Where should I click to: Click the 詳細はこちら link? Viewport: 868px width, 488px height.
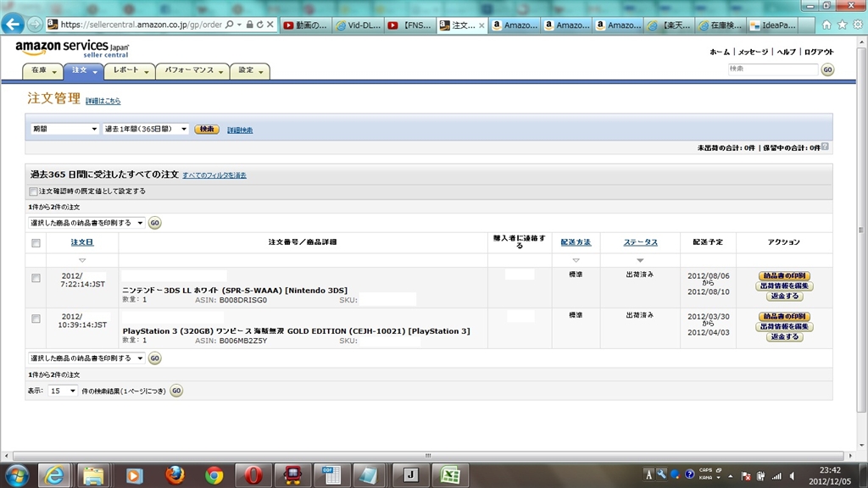point(103,101)
